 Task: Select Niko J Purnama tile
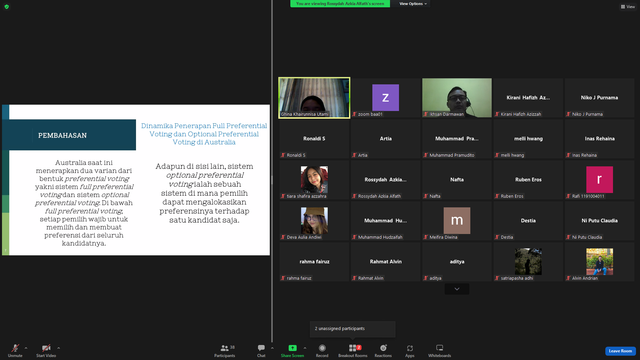tap(599, 98)
